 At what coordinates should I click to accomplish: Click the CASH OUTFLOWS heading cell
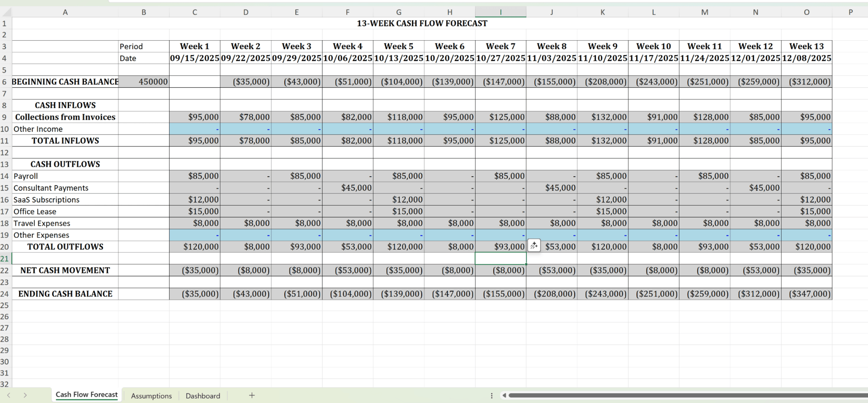[65, 164]
